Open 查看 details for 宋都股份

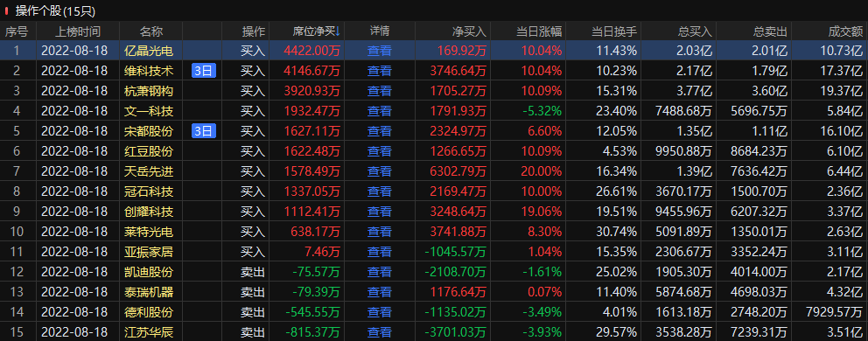click(379, 131)
